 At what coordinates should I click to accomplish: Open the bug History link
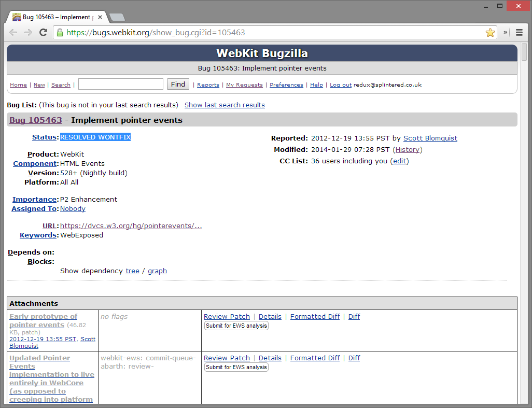click(x=408, y=150)
